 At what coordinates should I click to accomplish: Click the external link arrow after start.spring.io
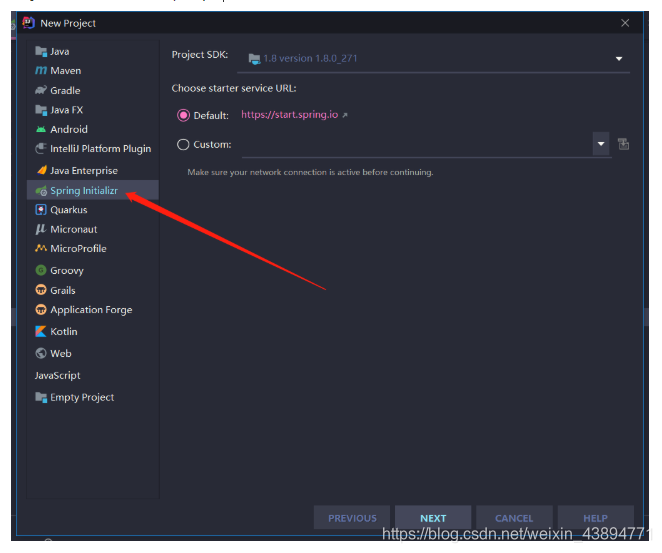pos(345,115)
